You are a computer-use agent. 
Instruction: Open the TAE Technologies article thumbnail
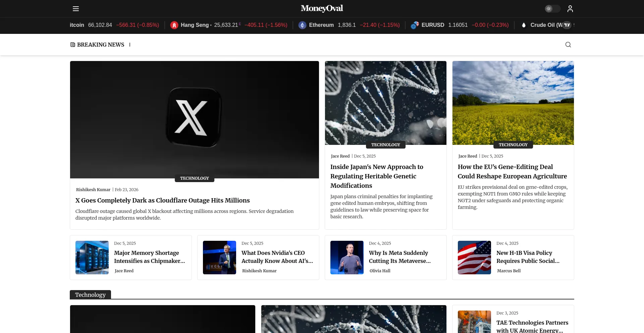pos(474,322)
